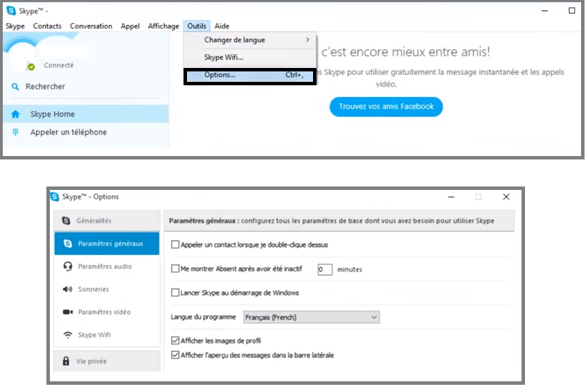Click the headphones icon for Paramètres audio

[68, 266]
